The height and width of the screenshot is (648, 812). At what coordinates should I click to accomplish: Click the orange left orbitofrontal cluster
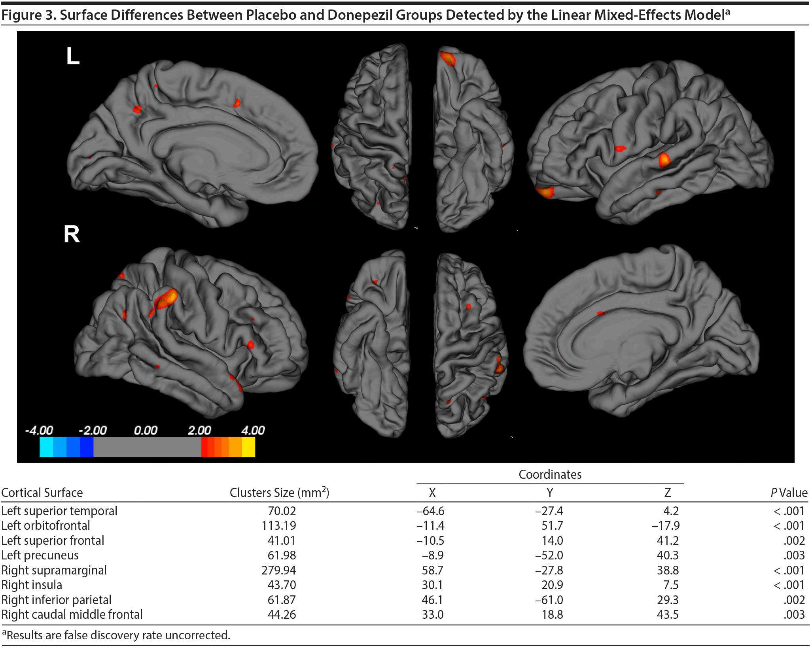[545, 192]
